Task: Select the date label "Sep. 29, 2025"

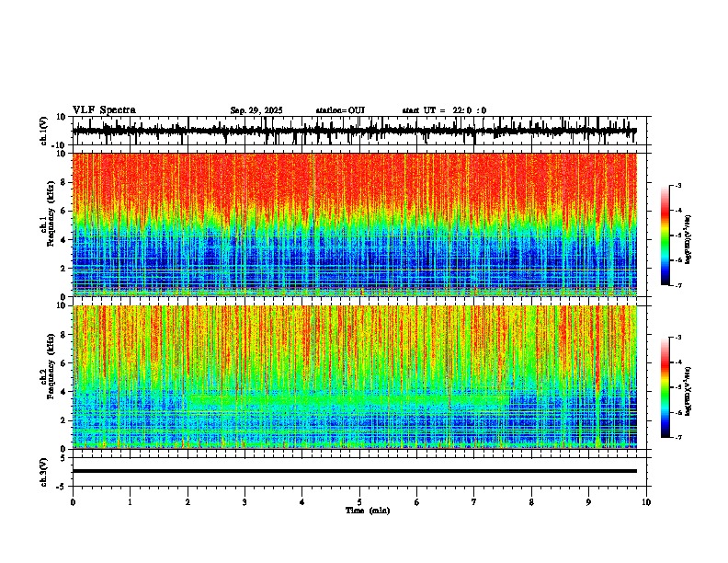Action: 256,110
